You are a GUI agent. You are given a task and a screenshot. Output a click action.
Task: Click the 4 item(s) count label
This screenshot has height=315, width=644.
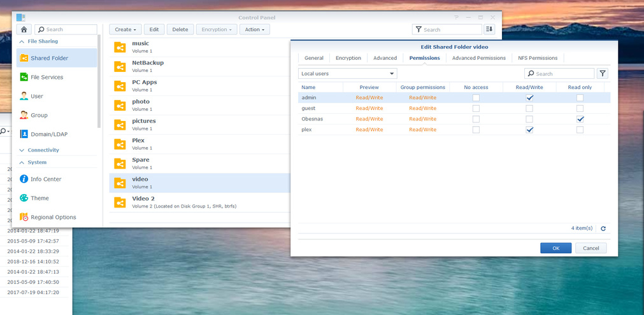pyautogui.click(x=582, y=228)
